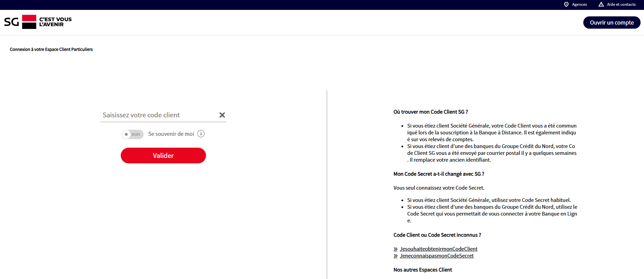Screen dimensions: 644x279
Task: Open the JeneconnaispasmonCodeSecret link
Action: point(437,256)
